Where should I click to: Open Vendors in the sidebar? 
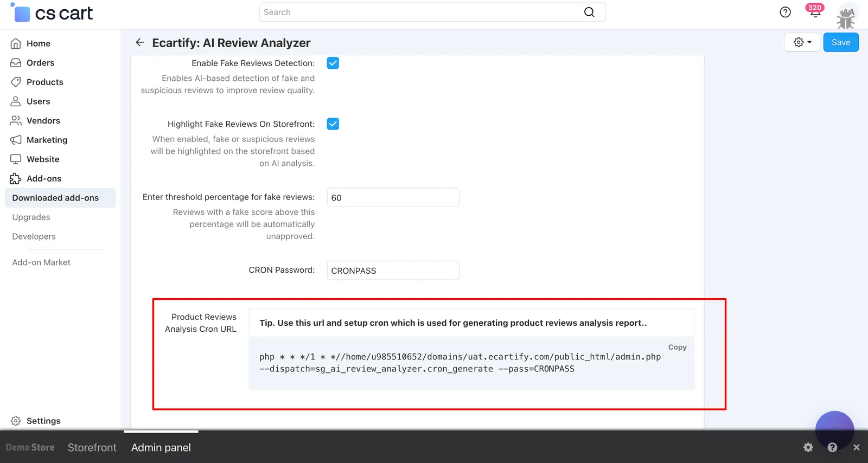43,120
